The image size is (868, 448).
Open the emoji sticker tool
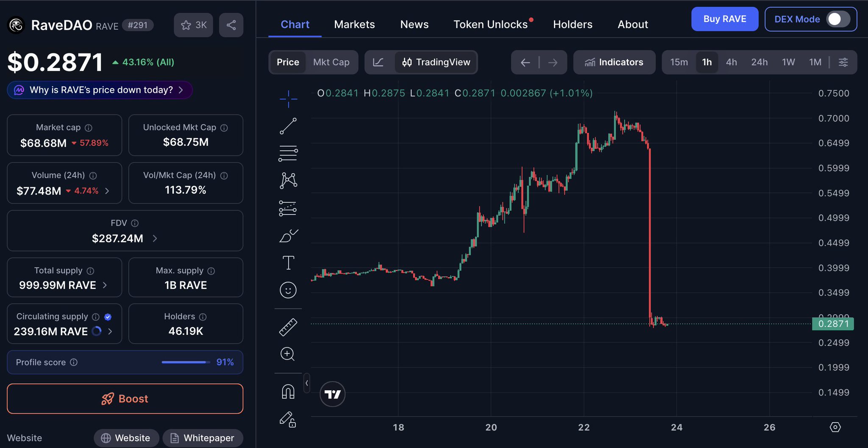click(x=288, y=290)
